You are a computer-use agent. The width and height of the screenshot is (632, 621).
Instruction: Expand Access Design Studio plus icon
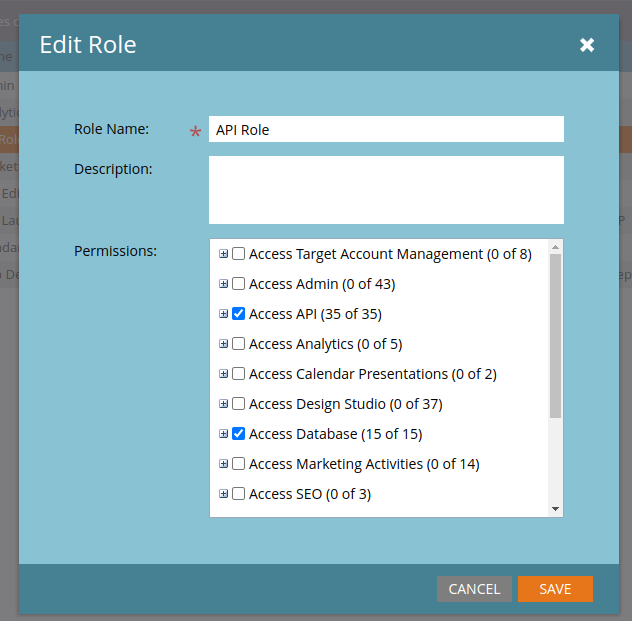click(224, 404)
